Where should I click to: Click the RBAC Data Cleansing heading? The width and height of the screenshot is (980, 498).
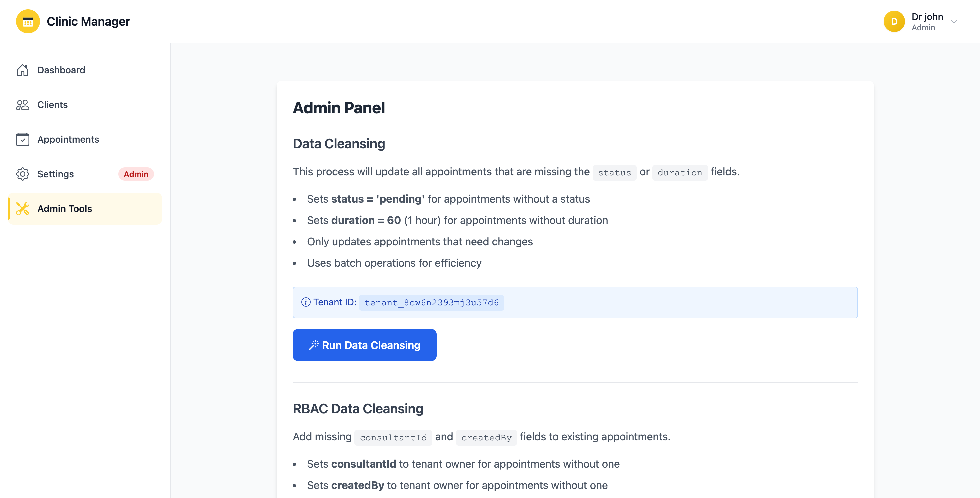(358, 409)
